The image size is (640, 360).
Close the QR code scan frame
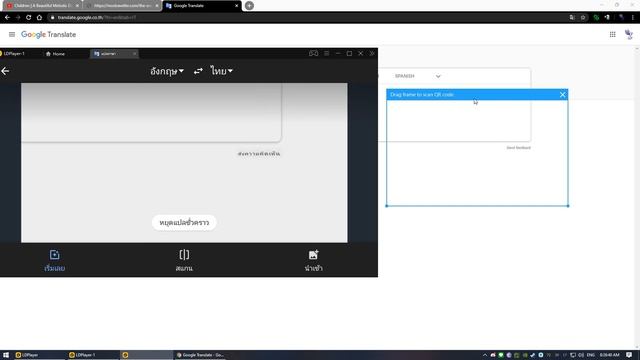point(562,95)
